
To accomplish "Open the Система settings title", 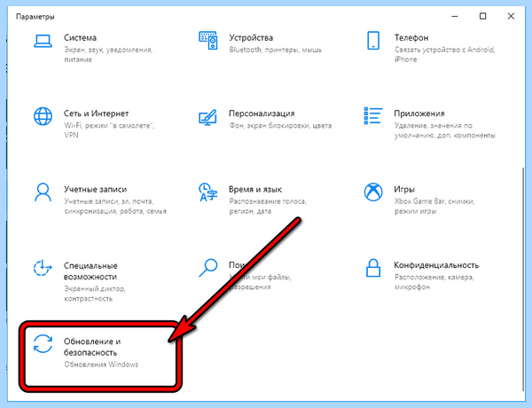I will click(x=80, y=37).
